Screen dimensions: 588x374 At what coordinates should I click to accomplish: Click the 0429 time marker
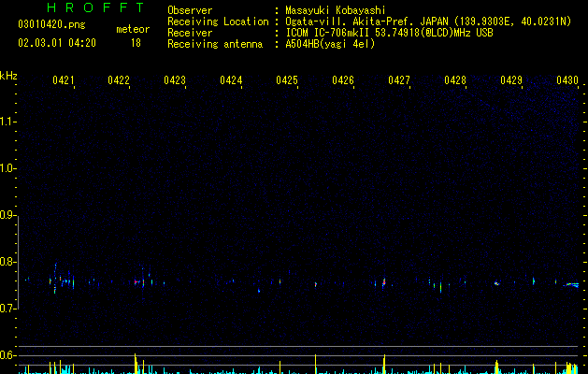[x=511, y=79]
